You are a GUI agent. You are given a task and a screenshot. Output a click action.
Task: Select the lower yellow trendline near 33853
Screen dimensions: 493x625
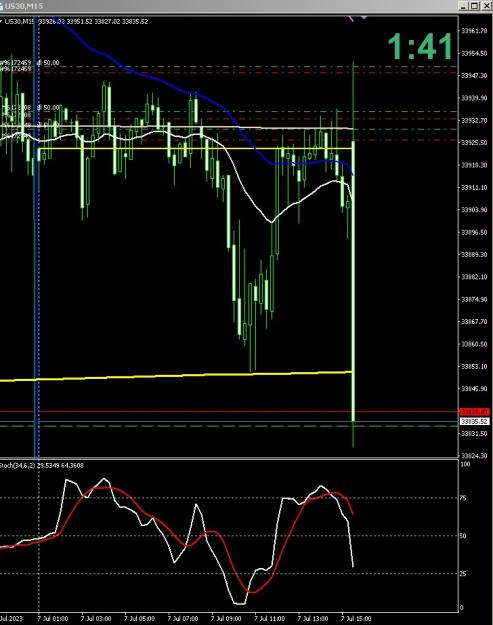pyautogui.click(x=175, y=376)
